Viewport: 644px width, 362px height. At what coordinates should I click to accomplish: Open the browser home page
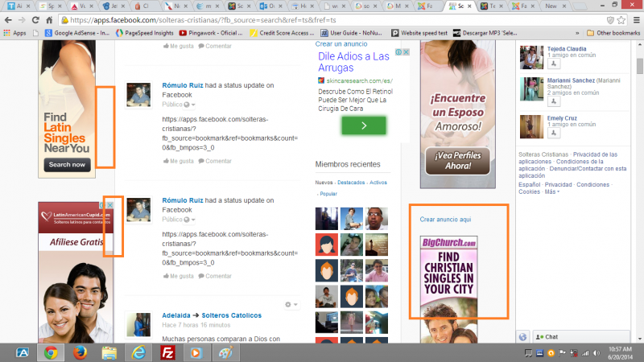(49, 20)
